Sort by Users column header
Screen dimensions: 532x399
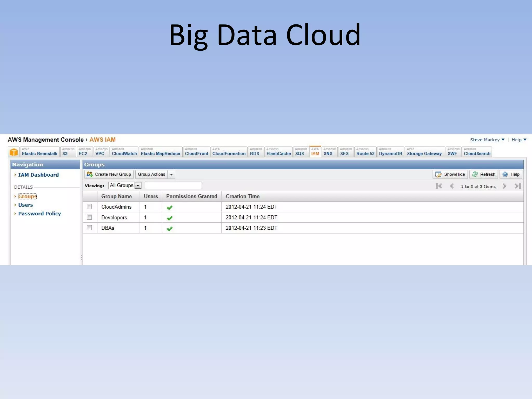[151, 196]
